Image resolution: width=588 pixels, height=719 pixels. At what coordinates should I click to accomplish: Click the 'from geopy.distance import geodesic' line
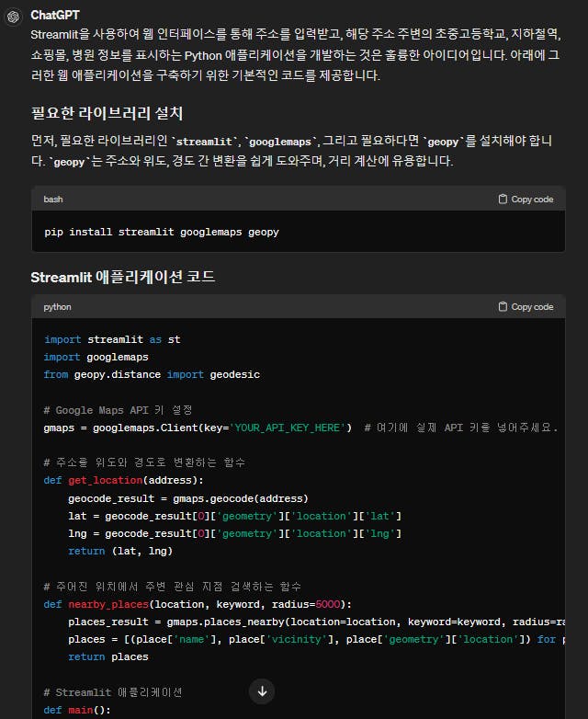tap(152, 374)
